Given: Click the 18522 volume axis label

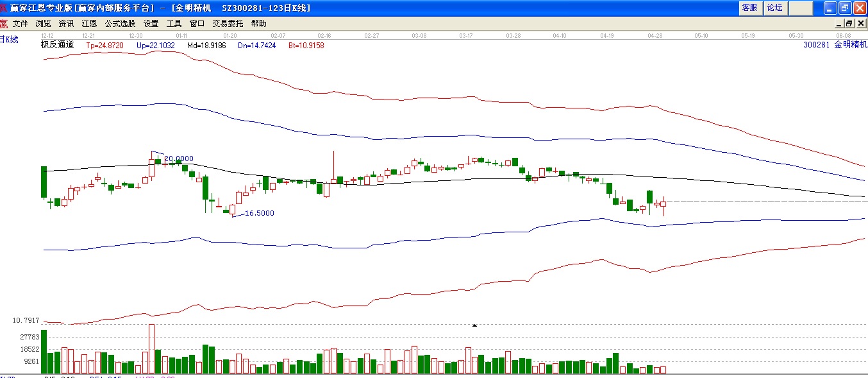Looking at the screenshot, I should (30, 349).
